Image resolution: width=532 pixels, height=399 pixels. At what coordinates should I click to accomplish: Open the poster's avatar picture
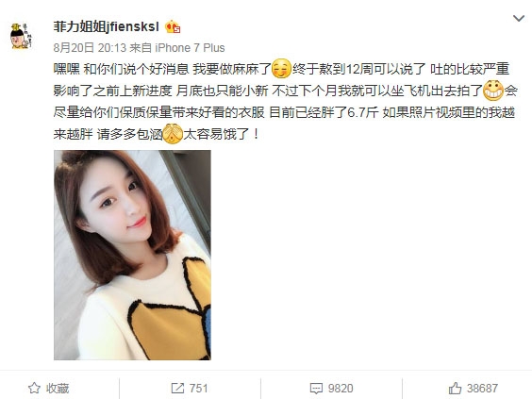[21, 36]
